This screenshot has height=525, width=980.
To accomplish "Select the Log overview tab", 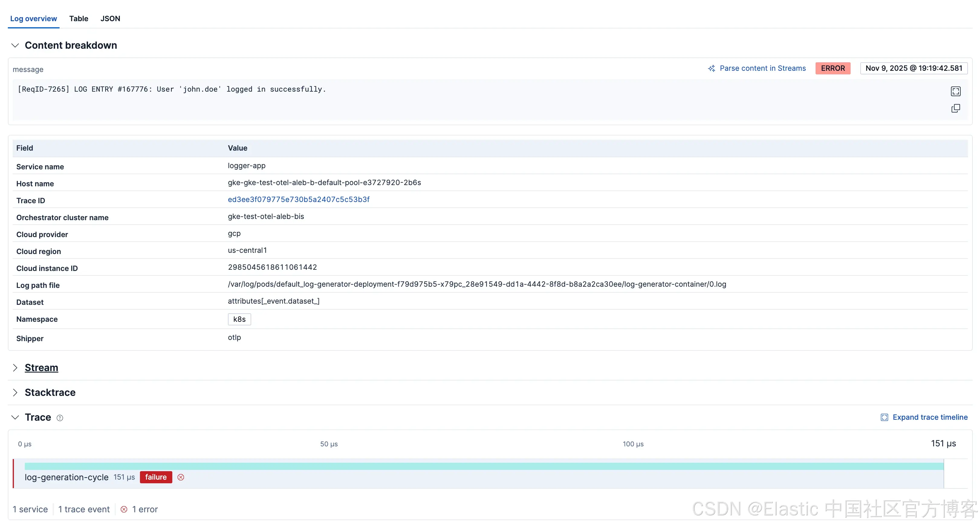I will point(34,19).
